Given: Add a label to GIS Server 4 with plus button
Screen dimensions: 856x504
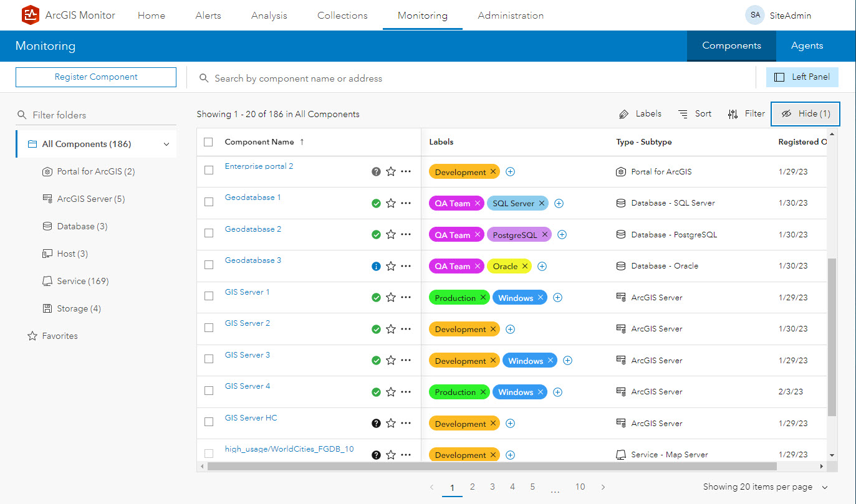Looking at the screenshot, I should tap(557, 391).
